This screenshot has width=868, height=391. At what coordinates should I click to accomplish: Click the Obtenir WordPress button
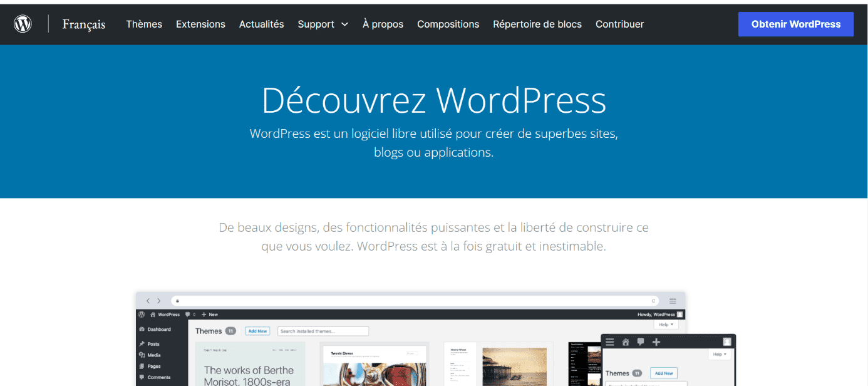tap(795, 24)
